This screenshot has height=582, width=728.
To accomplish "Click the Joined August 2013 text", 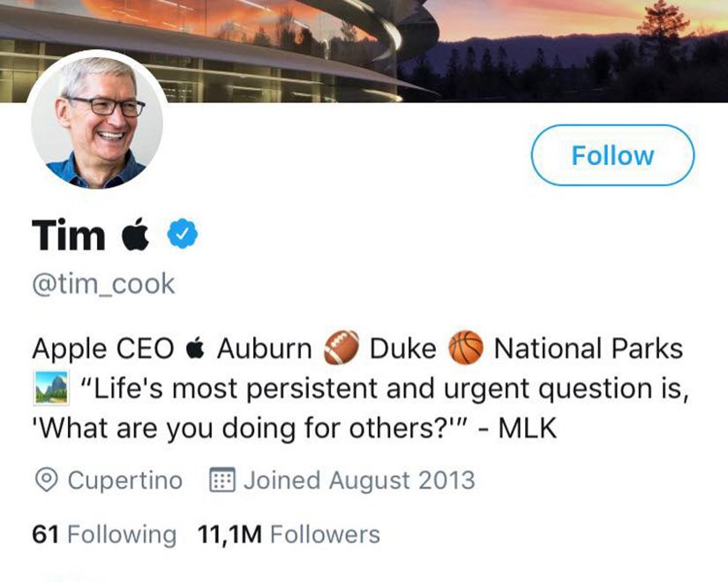I will coord(358,481).
